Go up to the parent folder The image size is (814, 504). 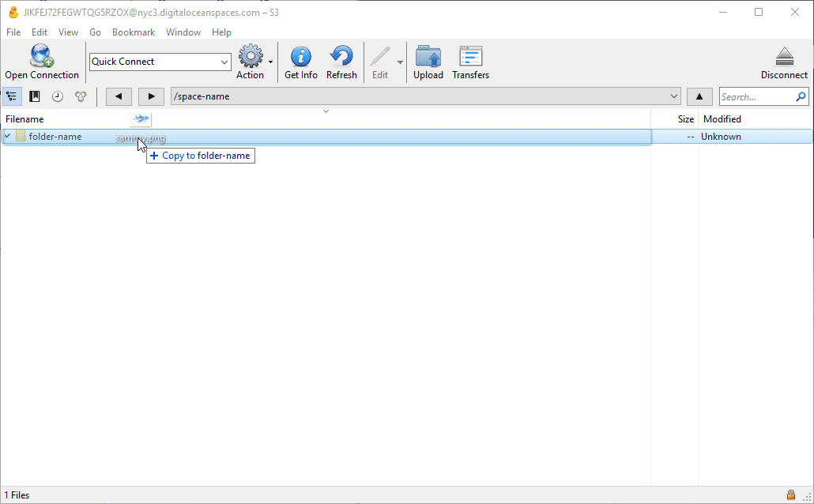(699, 96)
